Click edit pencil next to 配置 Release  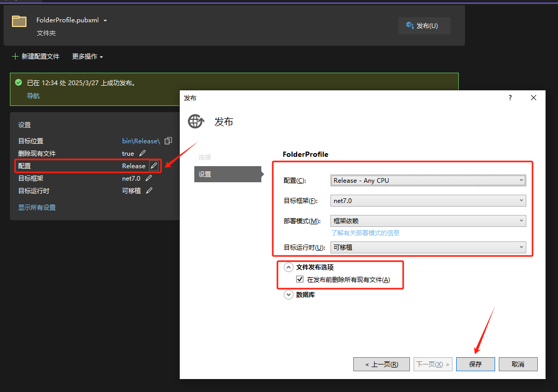(153, 166)
